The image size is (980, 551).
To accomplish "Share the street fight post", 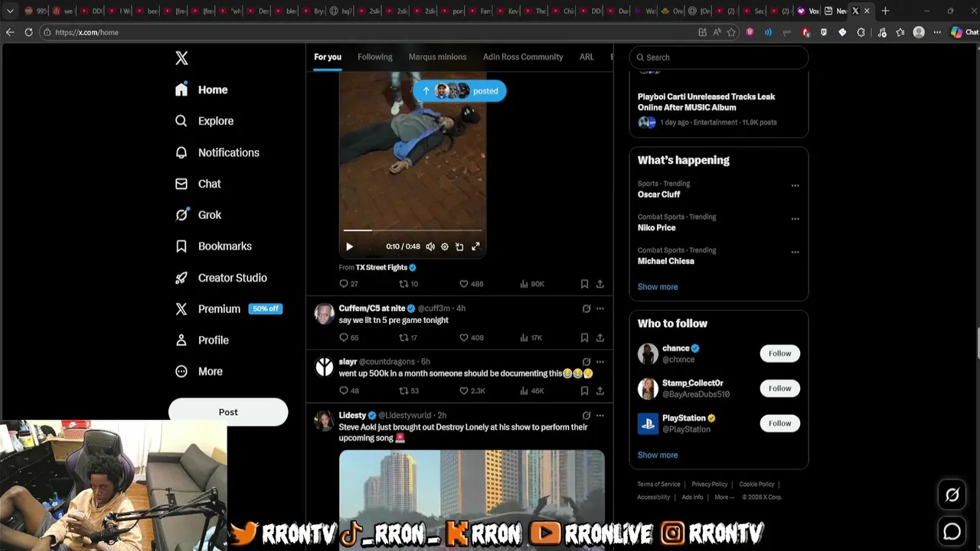I will point(599,284).
